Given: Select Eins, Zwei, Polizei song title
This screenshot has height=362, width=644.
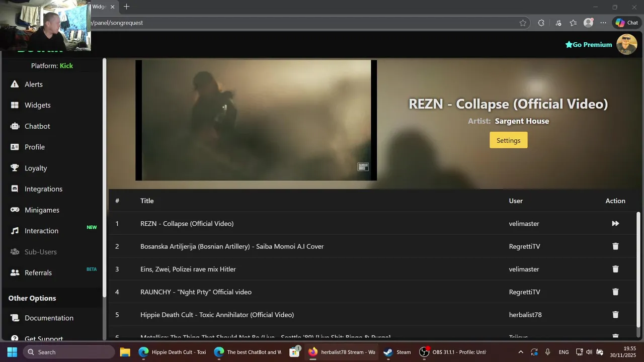Looking at the screenshot, I should [x=188, y=269].
